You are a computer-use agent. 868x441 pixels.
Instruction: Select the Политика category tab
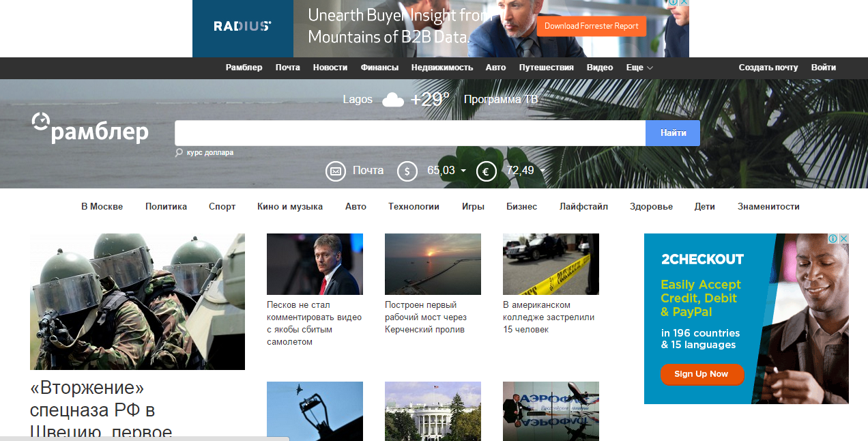166,206
